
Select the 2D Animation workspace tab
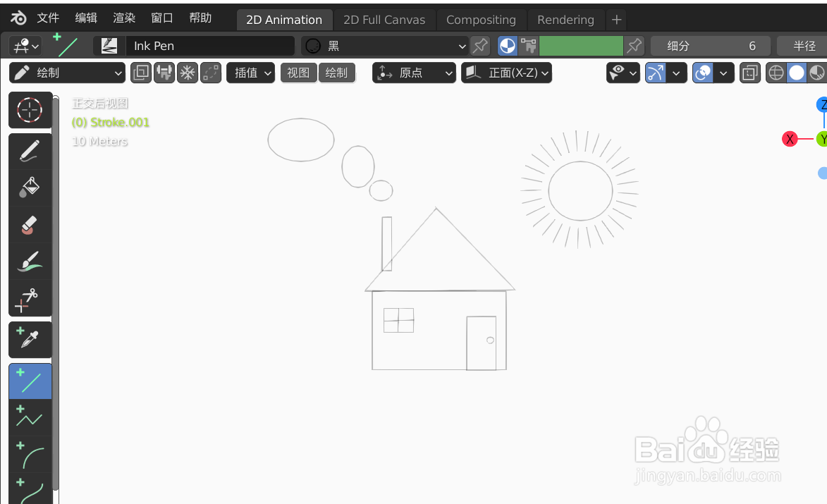click(284, 20)
